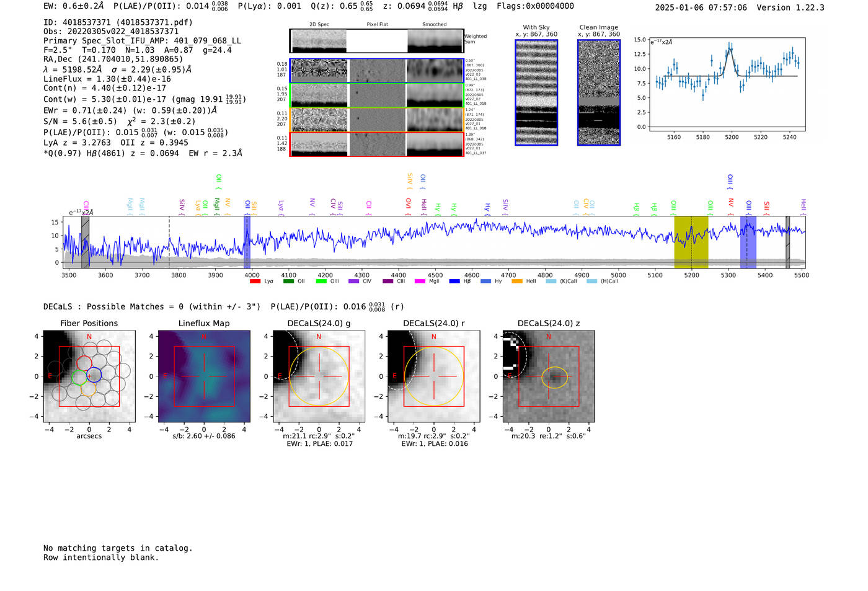
Task: Click the EW: 0.6±0.2Å header value
Action: pos(74,6)
